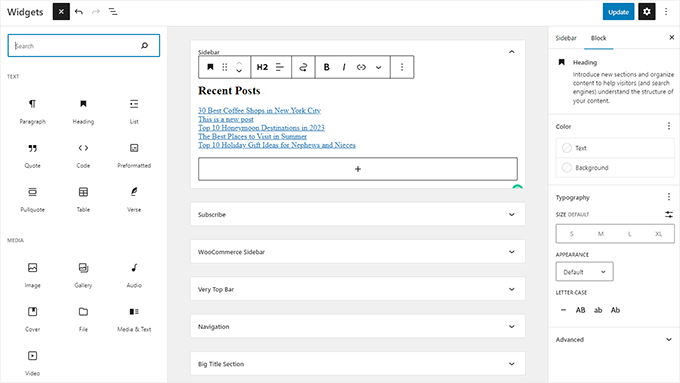Insert a Video block

pos(33,363)
